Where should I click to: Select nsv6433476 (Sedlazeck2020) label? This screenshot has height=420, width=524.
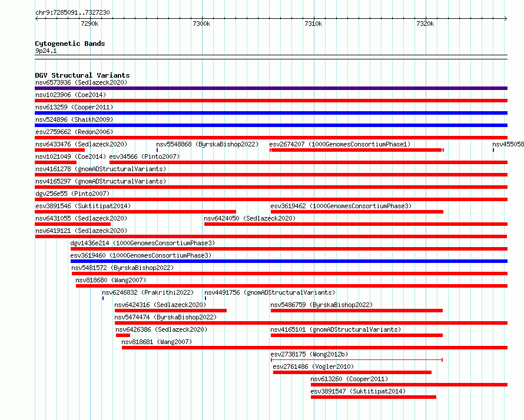point(81,144)
